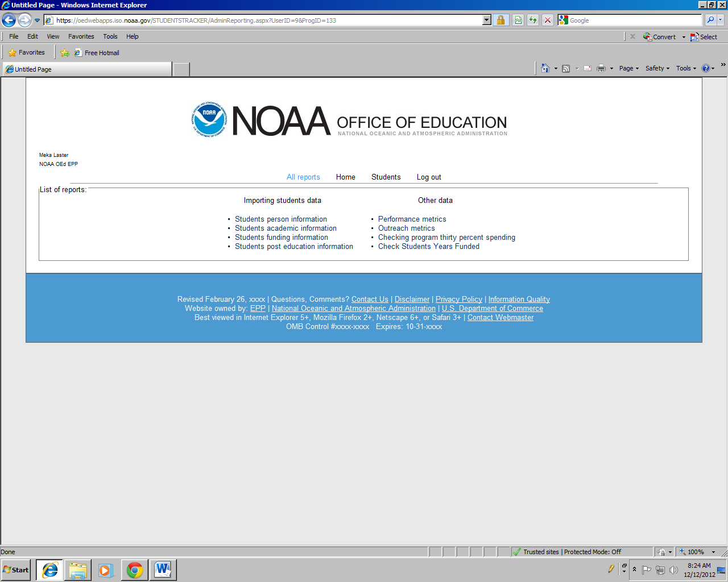Viewport: 728px width, 582px height.
Task: Expand the Print options dropdown arrow
Action: coord(611,68)
